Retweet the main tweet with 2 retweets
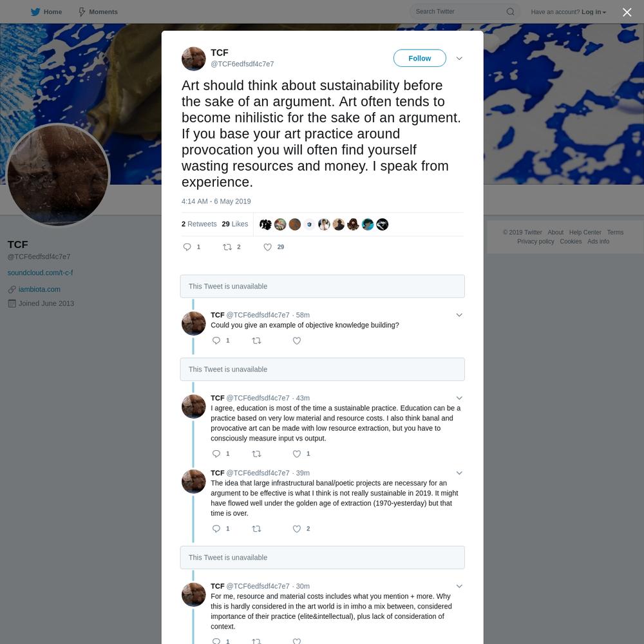Viewport: 644px width, 644px height. [227, 247]
